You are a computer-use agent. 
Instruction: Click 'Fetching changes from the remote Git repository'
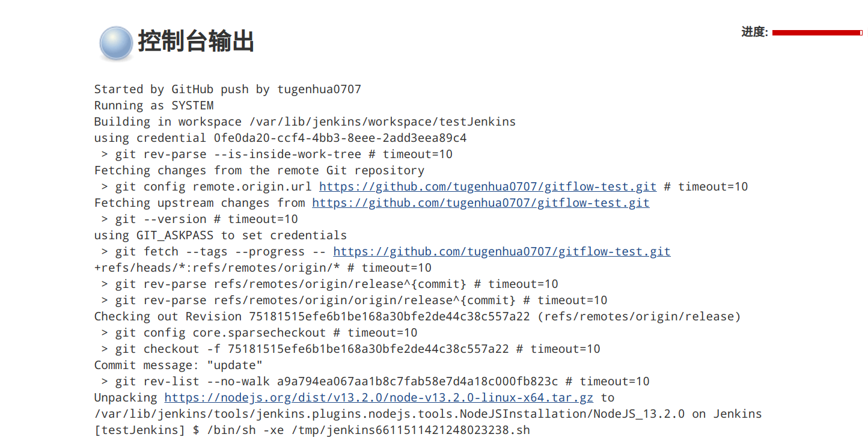coord(259,171)
